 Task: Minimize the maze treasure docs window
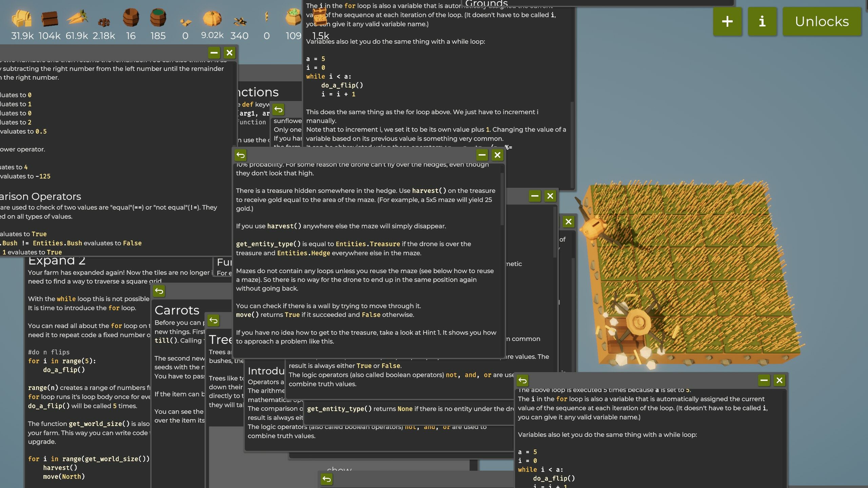coord(482,155)
